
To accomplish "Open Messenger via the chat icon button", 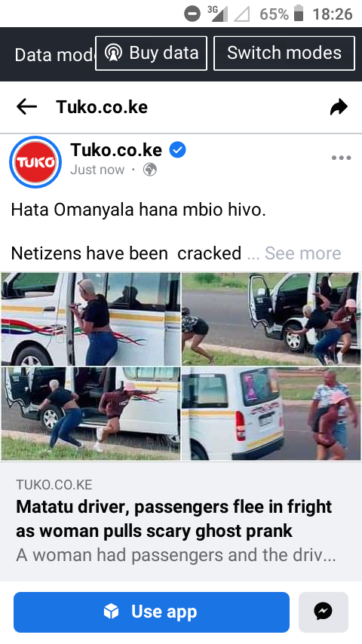I will (x=324, y=612).
